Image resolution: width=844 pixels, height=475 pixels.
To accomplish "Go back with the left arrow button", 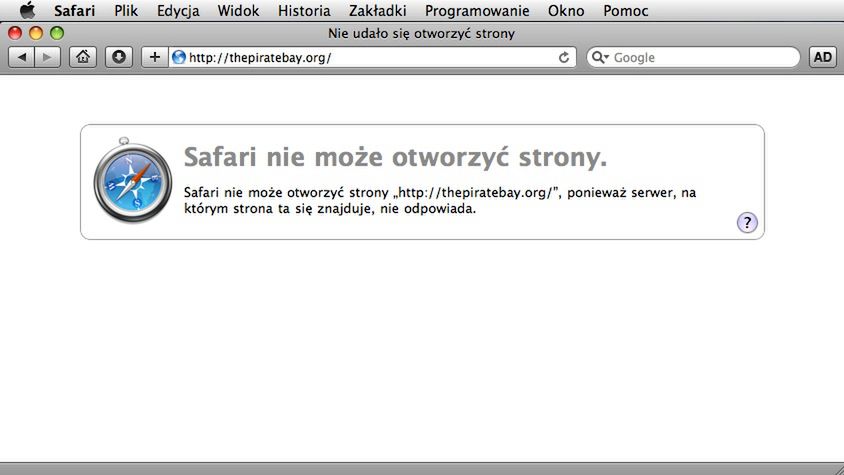I will [22, 57].
